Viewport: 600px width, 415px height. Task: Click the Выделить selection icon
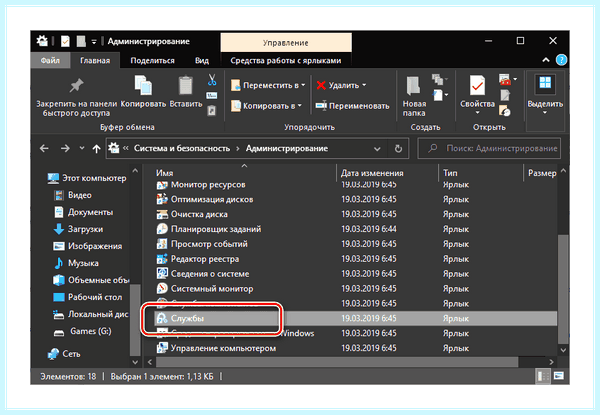(x=545, y=83)
